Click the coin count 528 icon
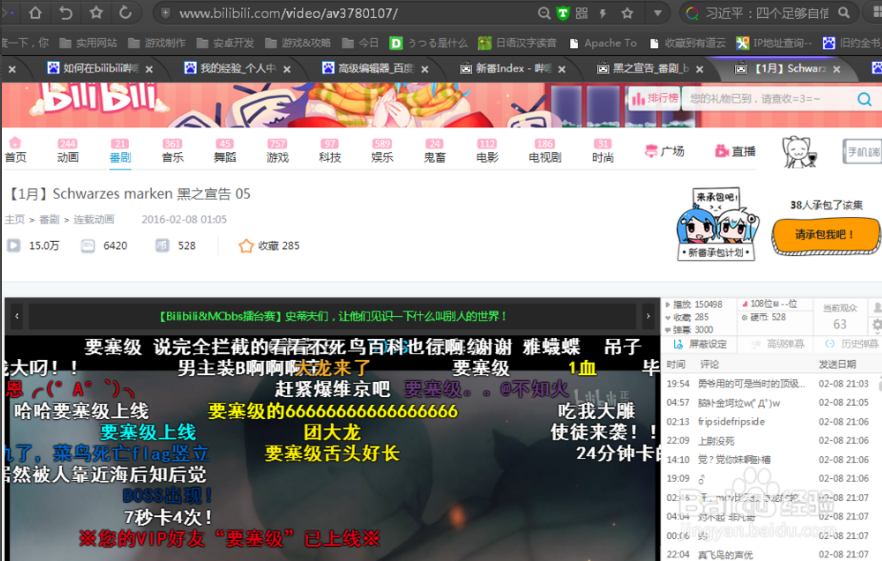The width and height of the screenshot is (882, 561). point(162,245)
